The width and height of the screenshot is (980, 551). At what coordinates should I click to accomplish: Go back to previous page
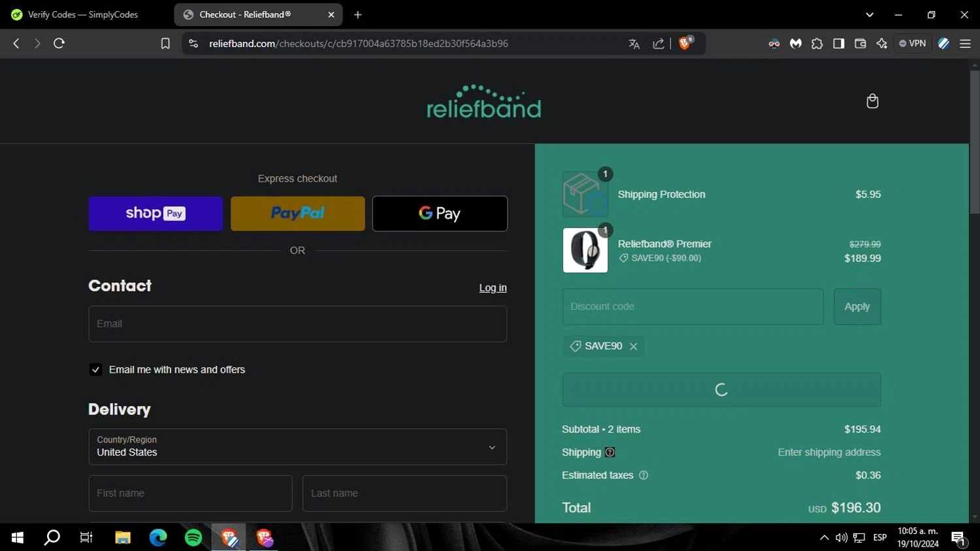16,43
